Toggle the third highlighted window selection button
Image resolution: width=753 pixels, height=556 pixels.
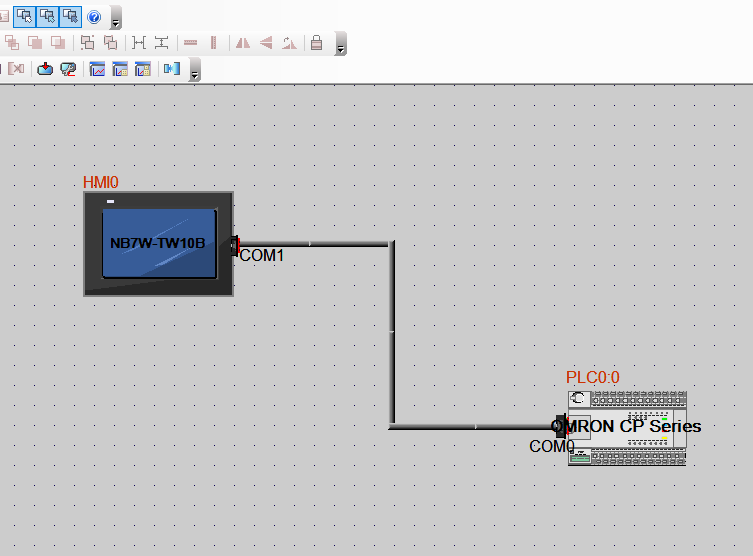tap(69, 17)
